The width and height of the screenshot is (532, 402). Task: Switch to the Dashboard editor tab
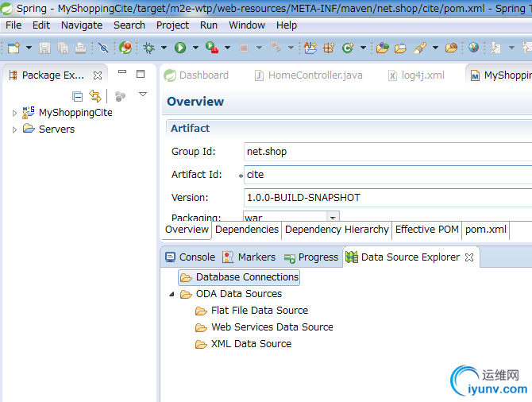click(197, 75)
